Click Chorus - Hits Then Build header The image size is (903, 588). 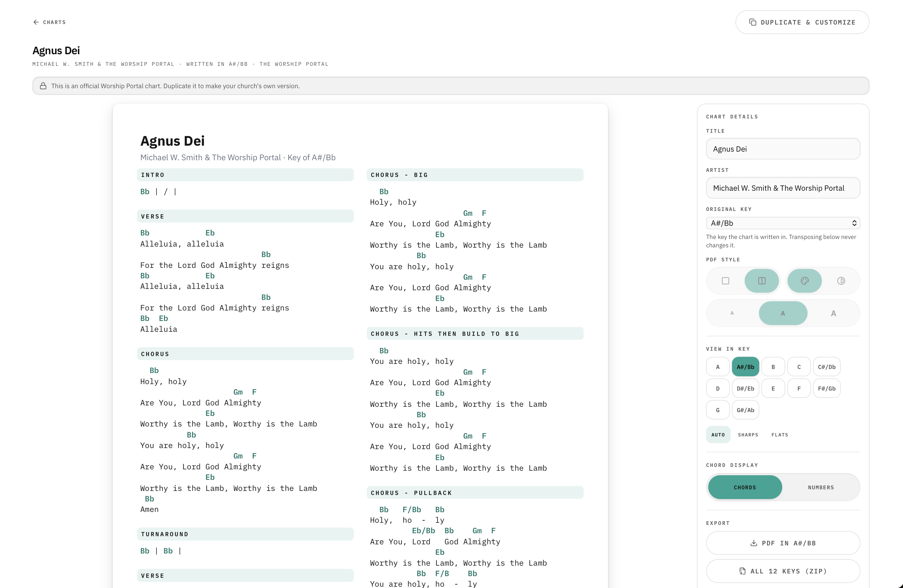coord(475,334)
